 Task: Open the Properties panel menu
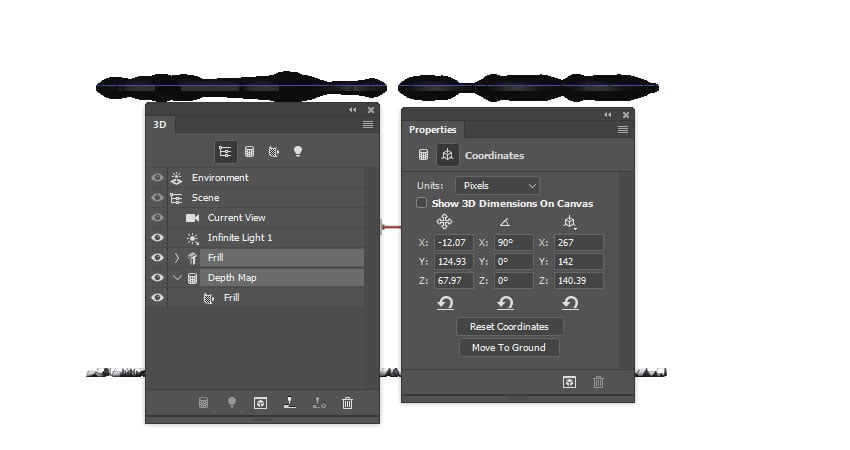tap(623, 130)
